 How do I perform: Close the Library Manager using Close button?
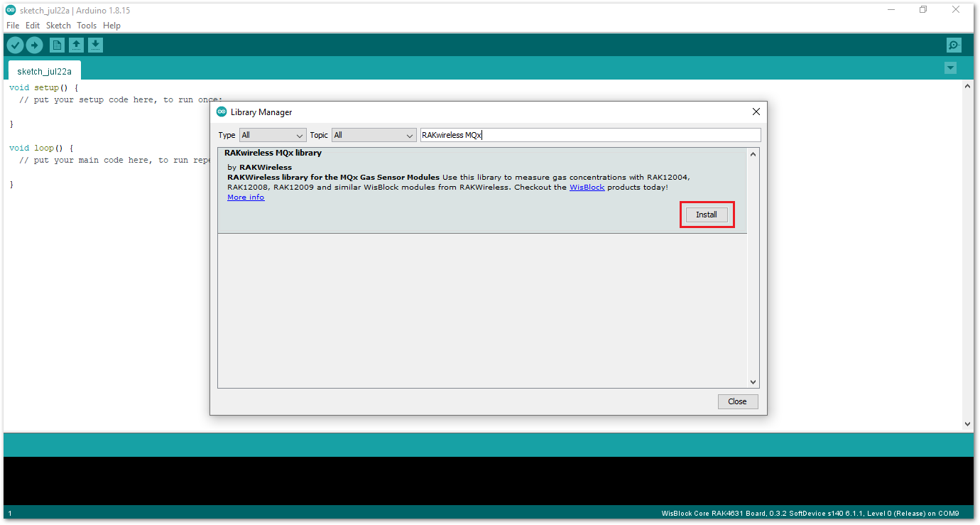[x=738, y=401]
